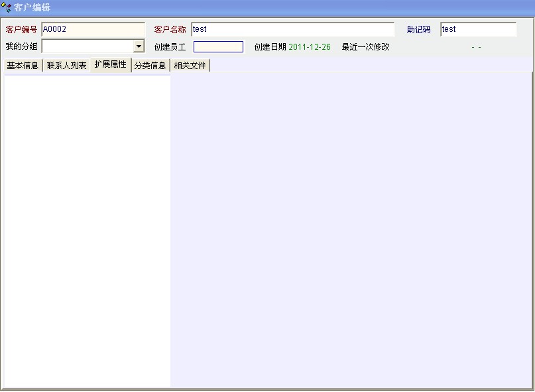Place cursor in the 助记码 field
This screenshot has width=535, height=392.
point(478,30)
